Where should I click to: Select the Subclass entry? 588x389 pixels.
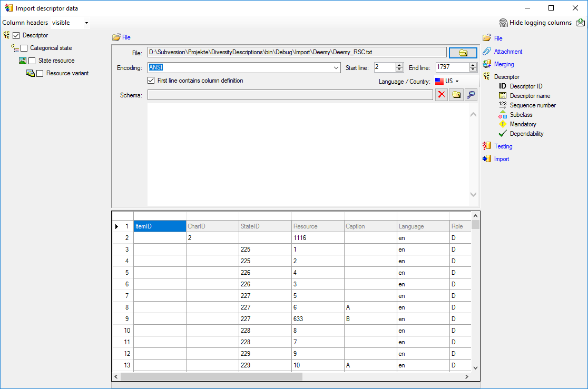pos(521,115)
